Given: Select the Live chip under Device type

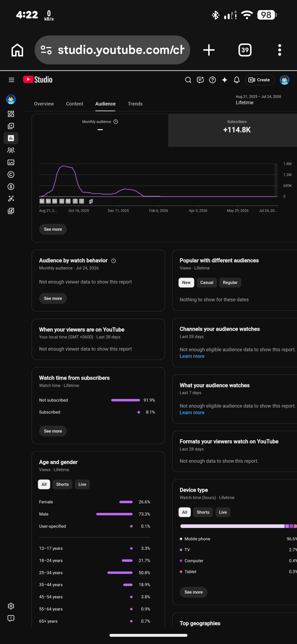Looking at the screenshot, I should [x=223, y=512].
